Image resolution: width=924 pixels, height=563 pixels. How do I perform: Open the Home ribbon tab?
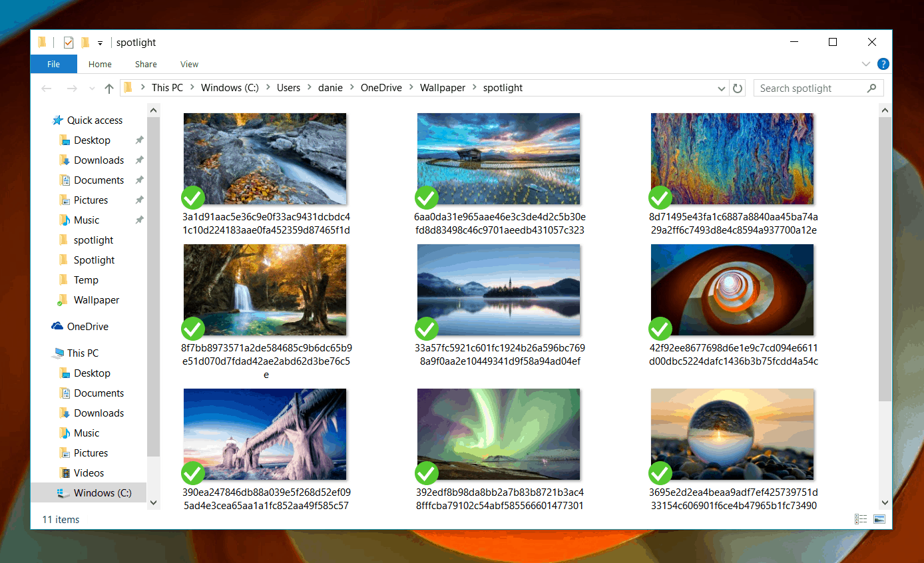[100, 64]
